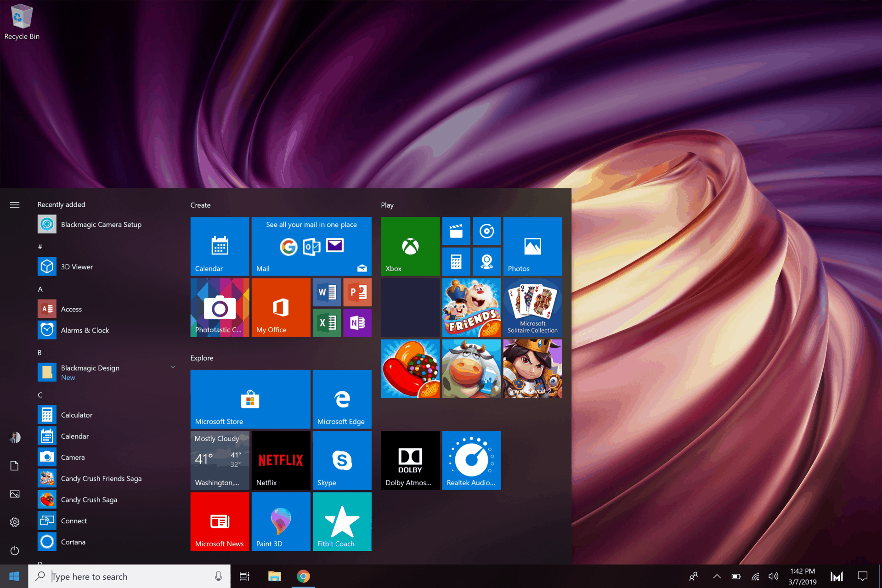Expand the Blackmagic Design folder
Image resolution: width=882 pixels, height=588 pixels.
tap(173, 367)
